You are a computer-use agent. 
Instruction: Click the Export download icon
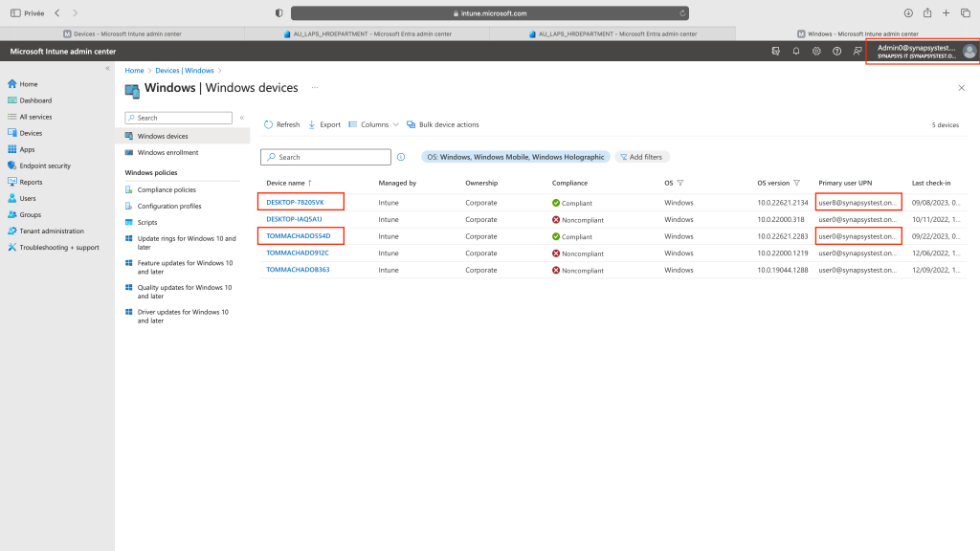click(x=312, y=124)
